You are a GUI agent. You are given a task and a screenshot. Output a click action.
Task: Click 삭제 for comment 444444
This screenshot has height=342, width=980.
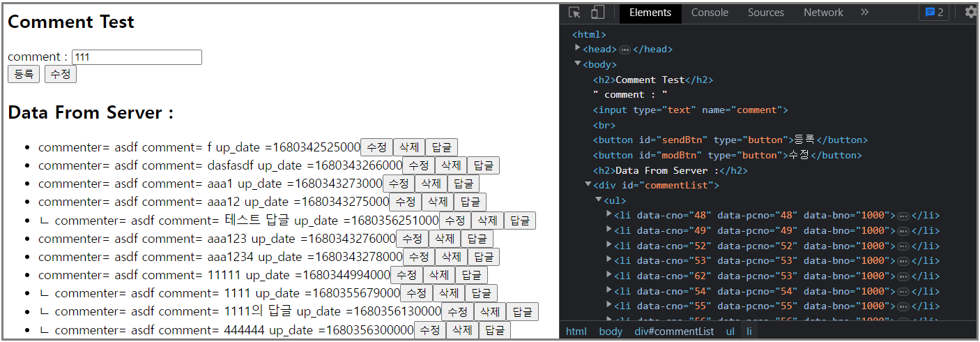click(462, 330)
